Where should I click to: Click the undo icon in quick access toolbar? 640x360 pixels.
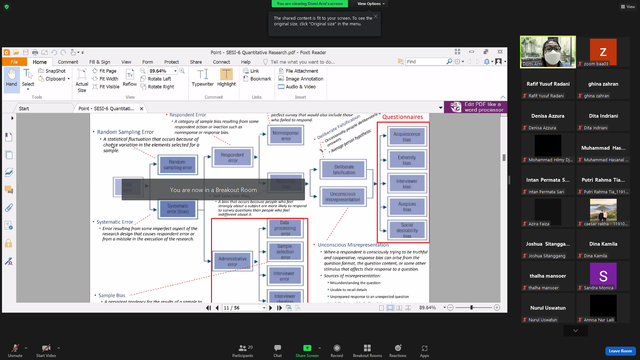[54, 52]
